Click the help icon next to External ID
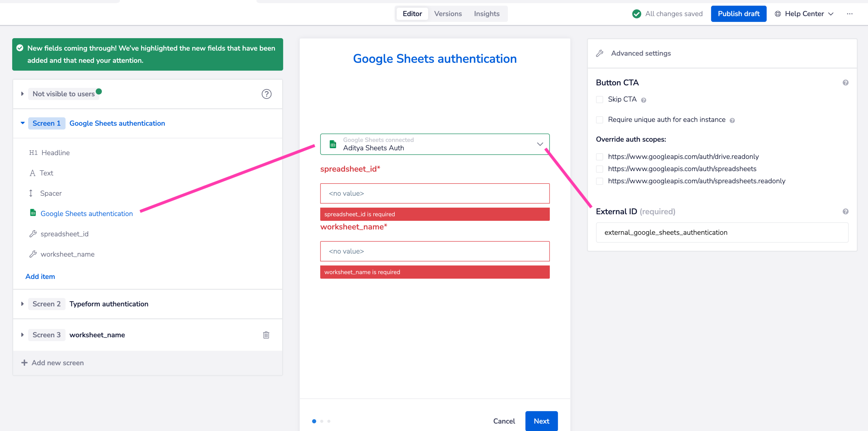 pyautogui.click(x=845, y=212)
